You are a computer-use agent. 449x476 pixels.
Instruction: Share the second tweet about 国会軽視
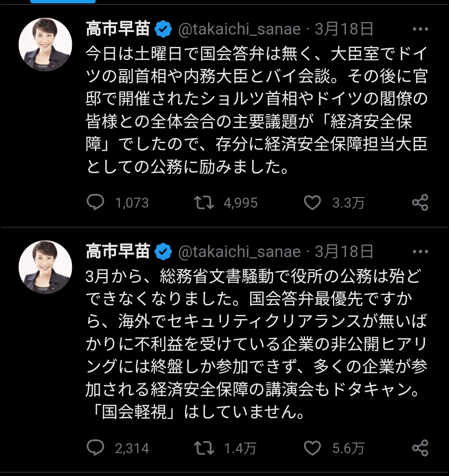[420, 448]
